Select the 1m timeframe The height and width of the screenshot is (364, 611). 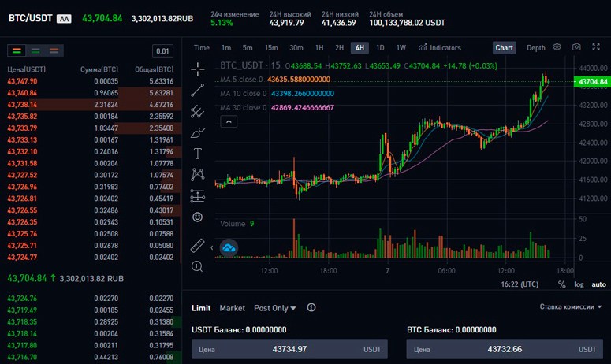click(x=226, y=47)
